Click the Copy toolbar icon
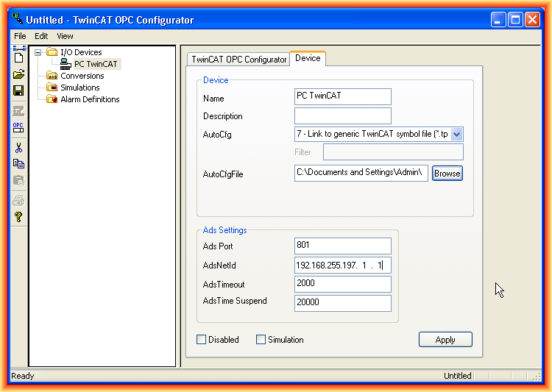Viewport: 552px width, 392px height. (19, 164)
